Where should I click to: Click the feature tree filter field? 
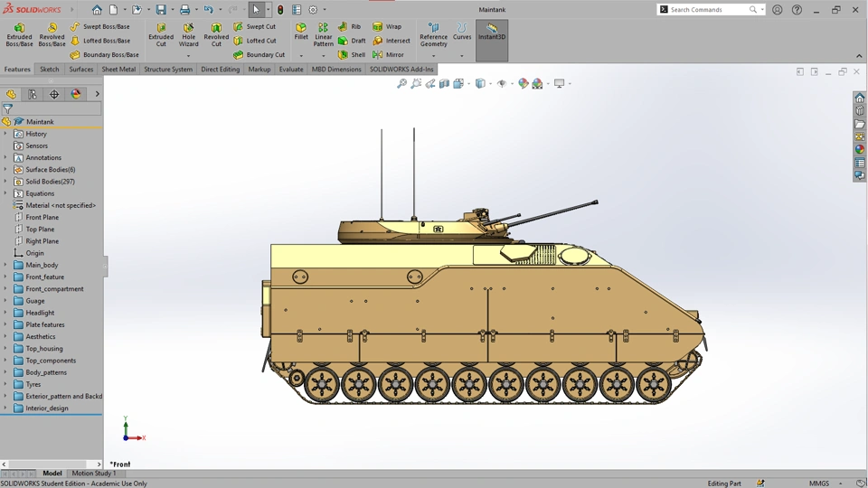click(51, 109)
